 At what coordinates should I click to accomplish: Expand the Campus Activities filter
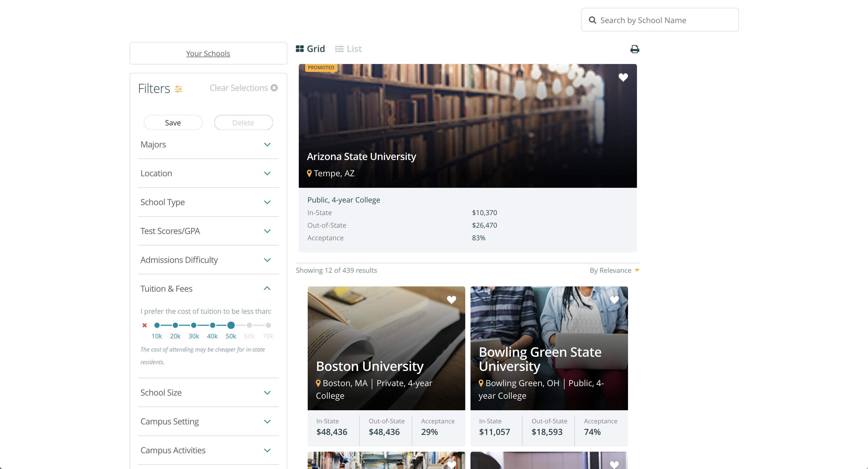[208, 450]
